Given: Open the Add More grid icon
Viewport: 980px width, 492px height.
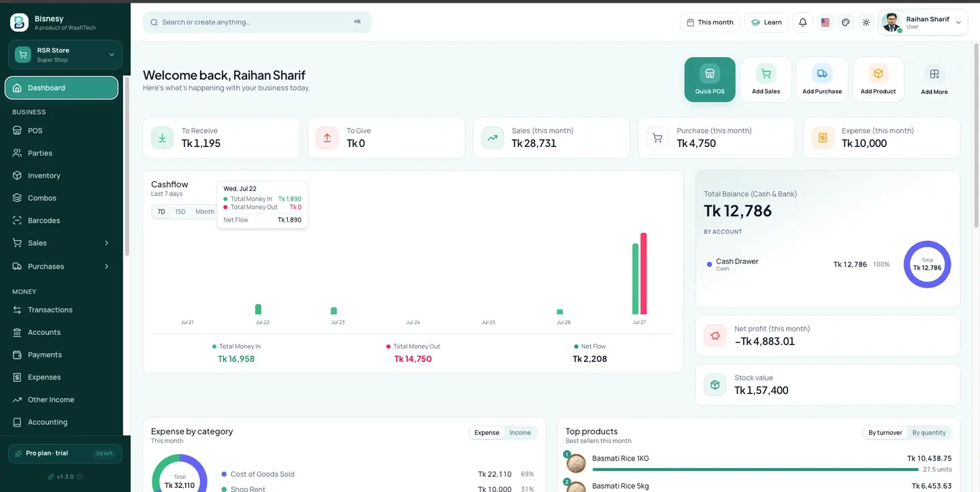Looking at the screenshot, I should (x=934, y=73).
